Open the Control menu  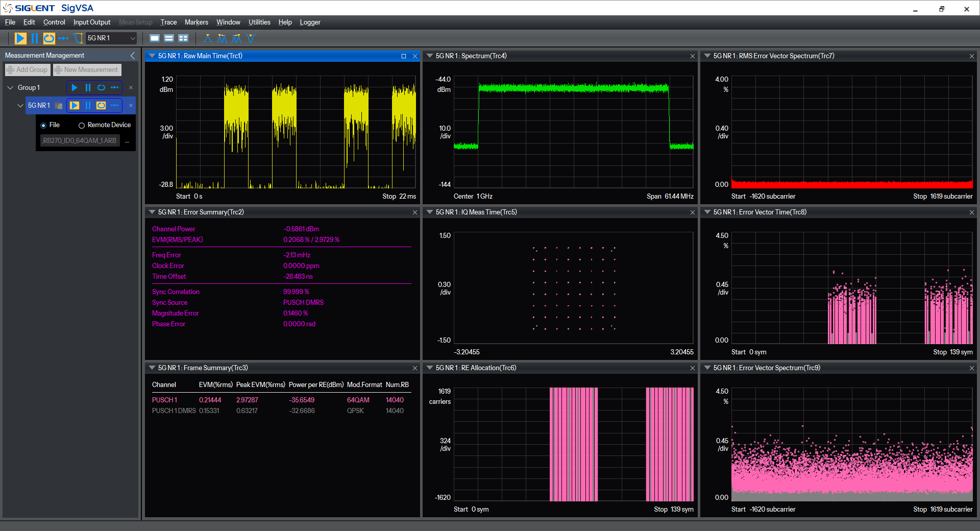pyautogui.click(x=54, y=22)
